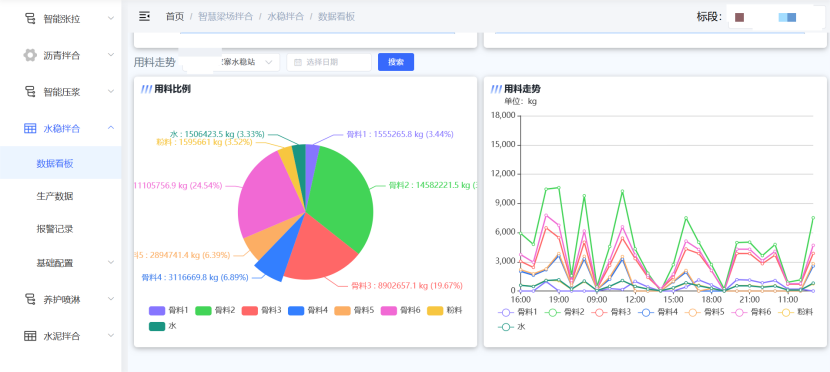Expand the 智能张拉 menu chevron

point(111,19)
